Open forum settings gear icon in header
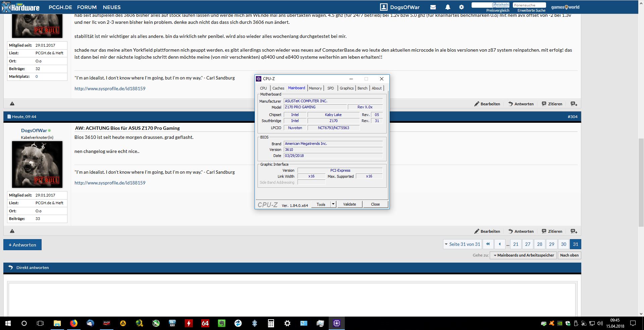 [x=462, y=7]
